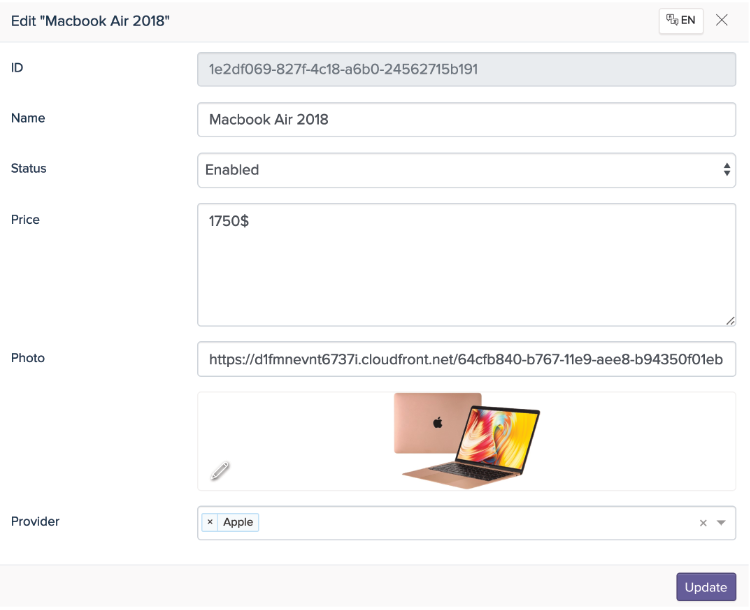The width and height of the screenshot is (750, 610).
Task: Select the read-only ID field
Action: coord(466,69)
